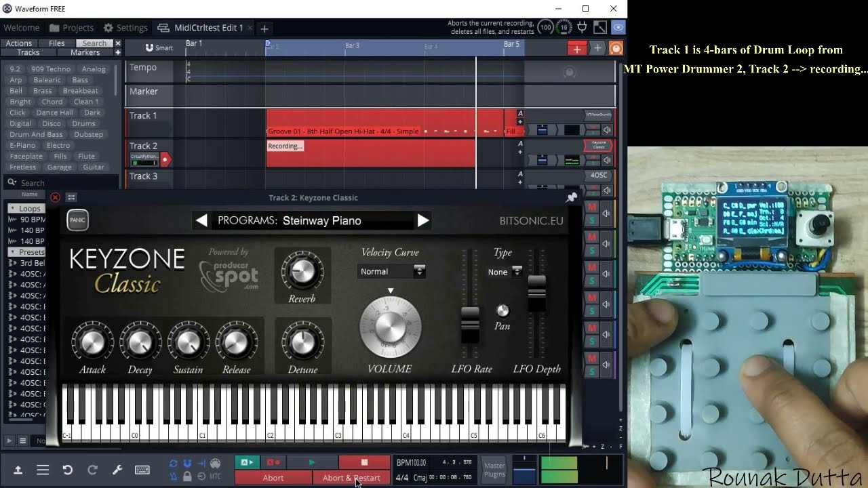Select the Drum And Bass tag
Viewport: 868px width, 488px height.
coord(36,134)
